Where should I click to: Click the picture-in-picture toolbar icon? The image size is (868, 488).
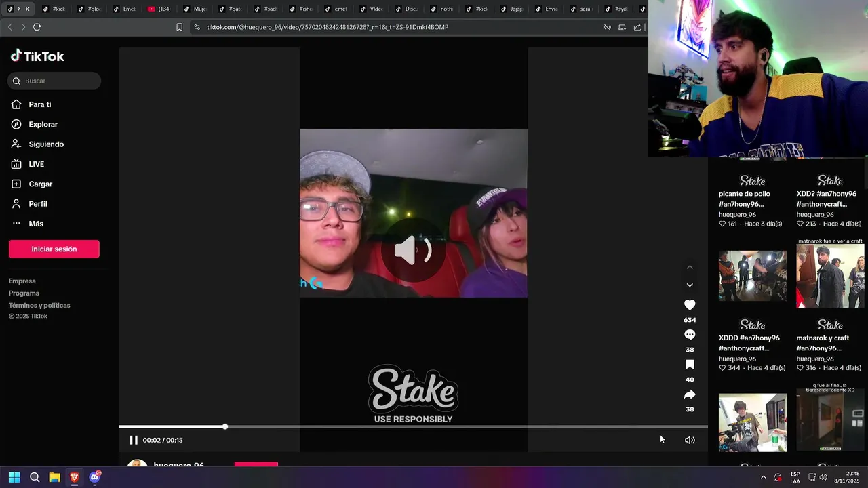pos(622,27)
